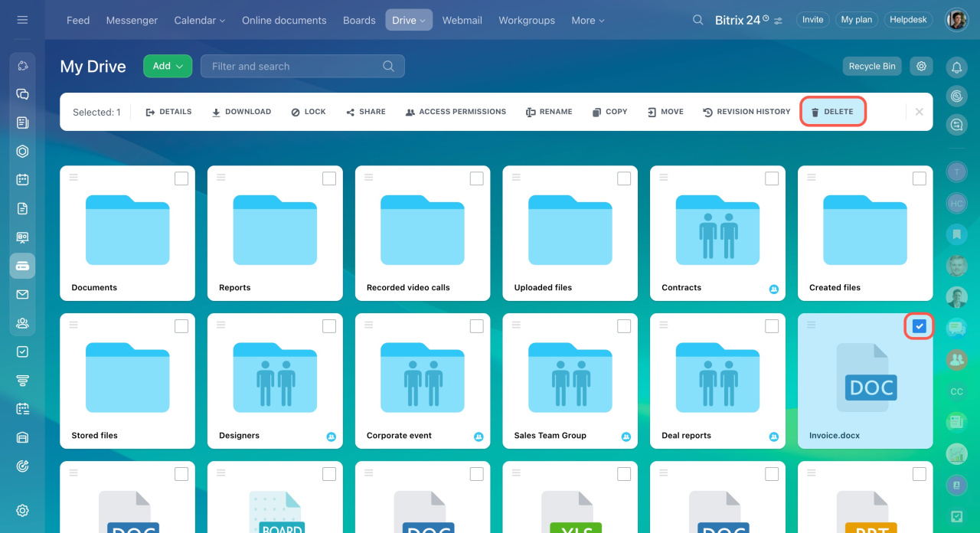Screen dimensions: 980x533
Task: Select the Documents folder checkbox
Action: (x=181, y=178)
